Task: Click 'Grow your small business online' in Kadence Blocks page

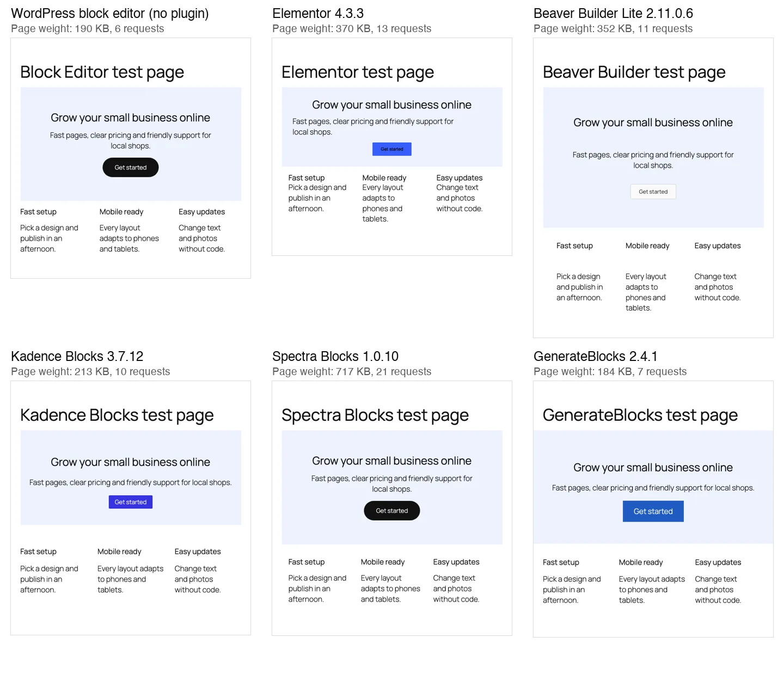Action: pyautogui.click(x=131, y=462)
